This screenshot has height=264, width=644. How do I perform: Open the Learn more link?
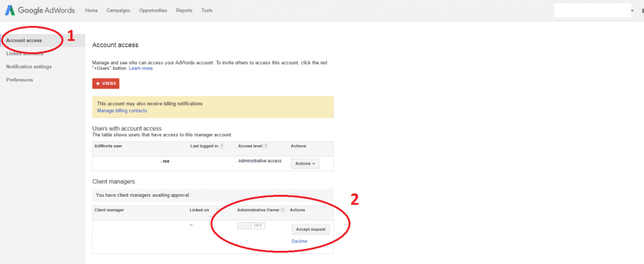pos(141,68)
